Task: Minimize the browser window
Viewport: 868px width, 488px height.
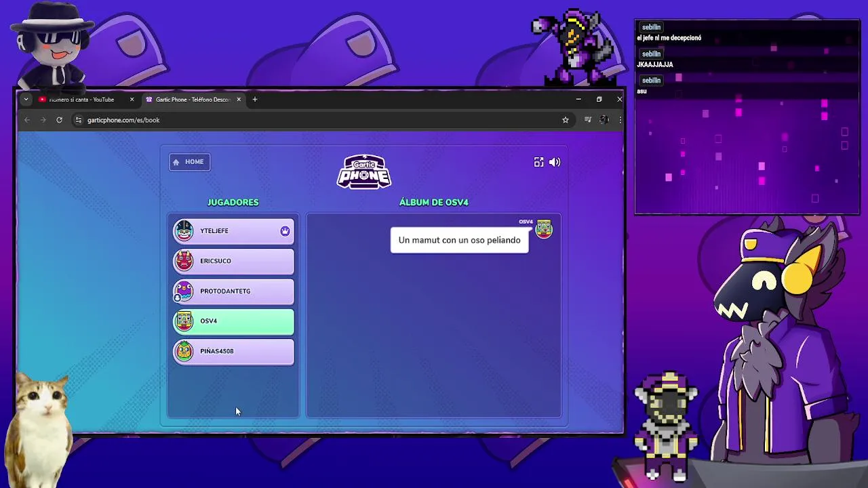Action: point(578,100)
